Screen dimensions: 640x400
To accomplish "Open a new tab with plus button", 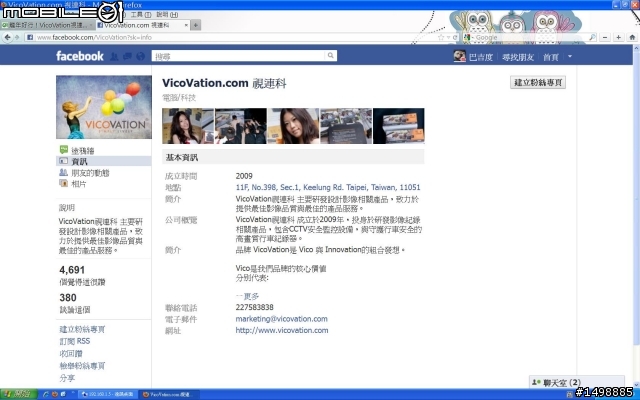I will [196, 25].
